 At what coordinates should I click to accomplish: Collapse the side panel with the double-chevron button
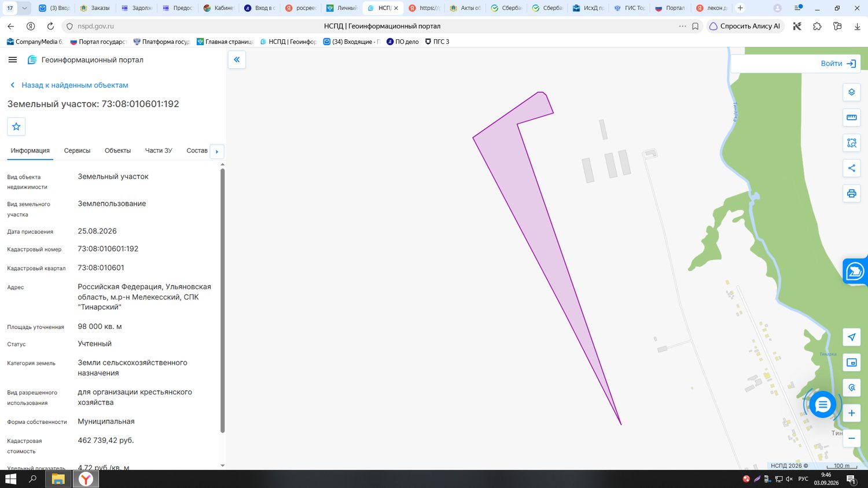tap(237, 60)
